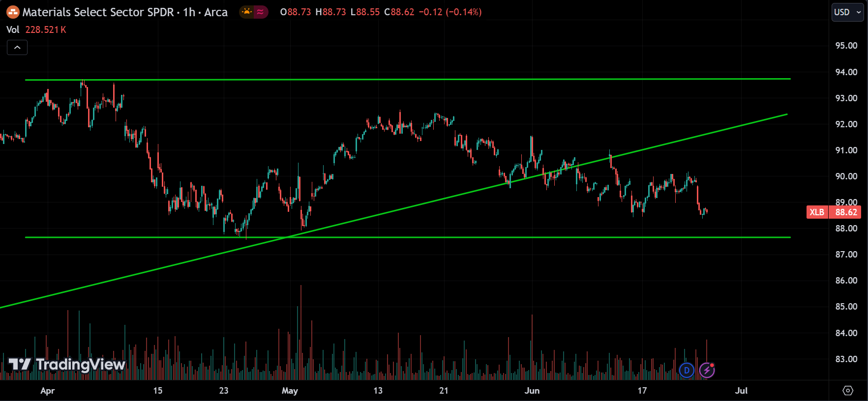The width and height of the screenshot is (868, 401).
Task: Click the 84.00 price axis label
Action: pos(846,333)
